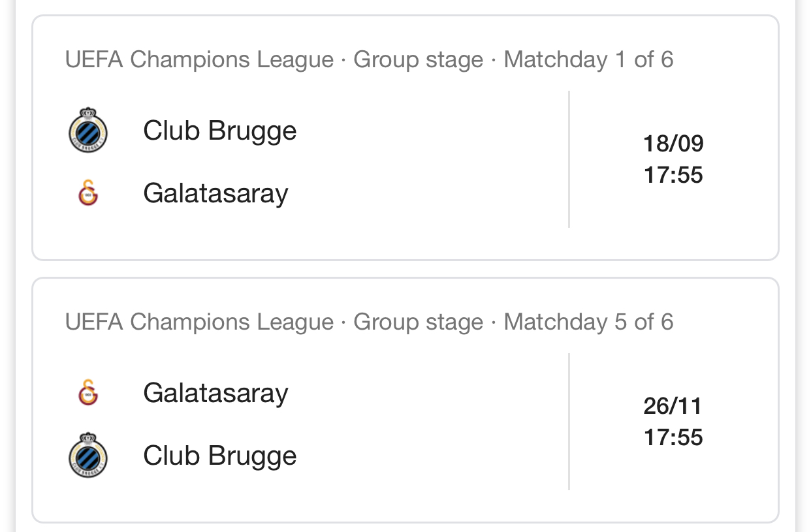This screenshot has width=811, height=532.
Task: Open the Matchday 1 of 6 header text
Action: pyautogui.click(x=588, y=60)
